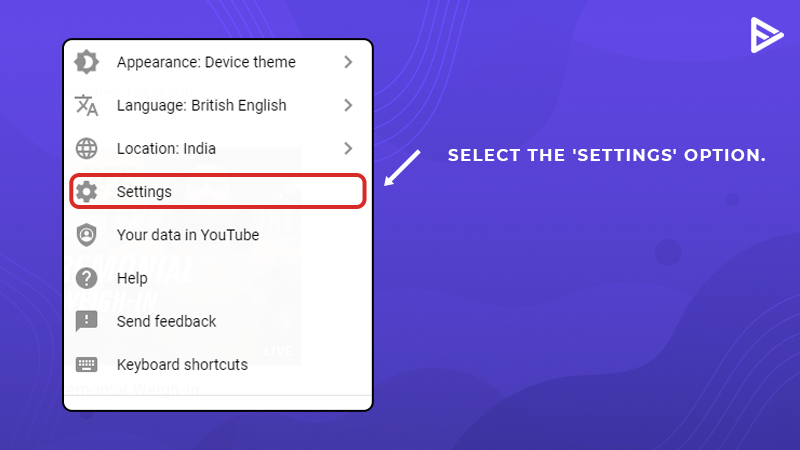Click the Keyboard shortcuts keyboard icon
The width and height of the screenshot is (800, 450).
[86, 364]
